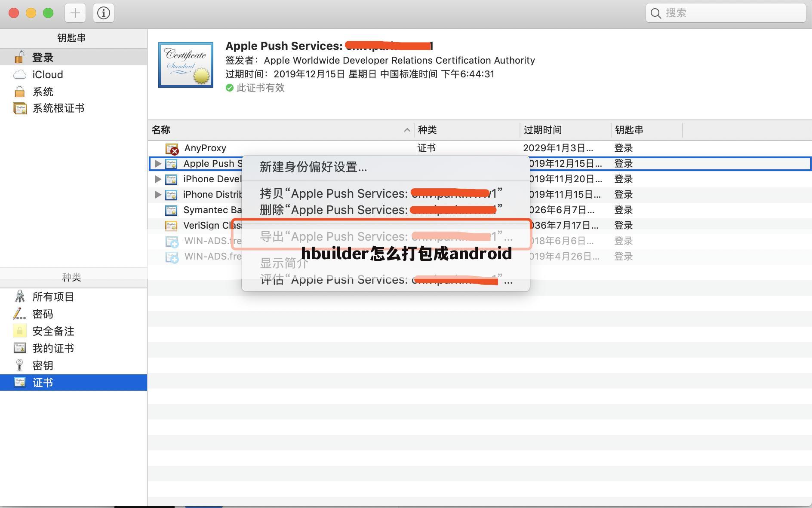This screenshot has height=508, width=812.
Task: Click green valid checkmark icon in header
Action: click(x=229, y=88)
